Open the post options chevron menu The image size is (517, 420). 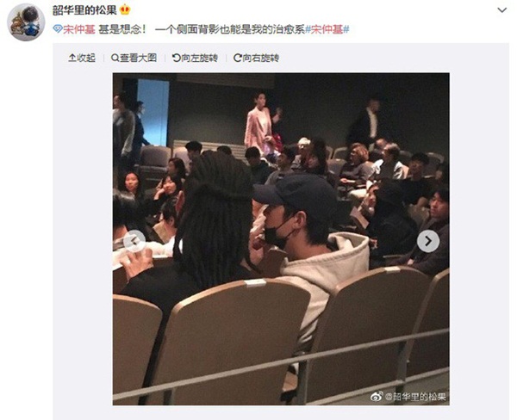click(501, 10)
